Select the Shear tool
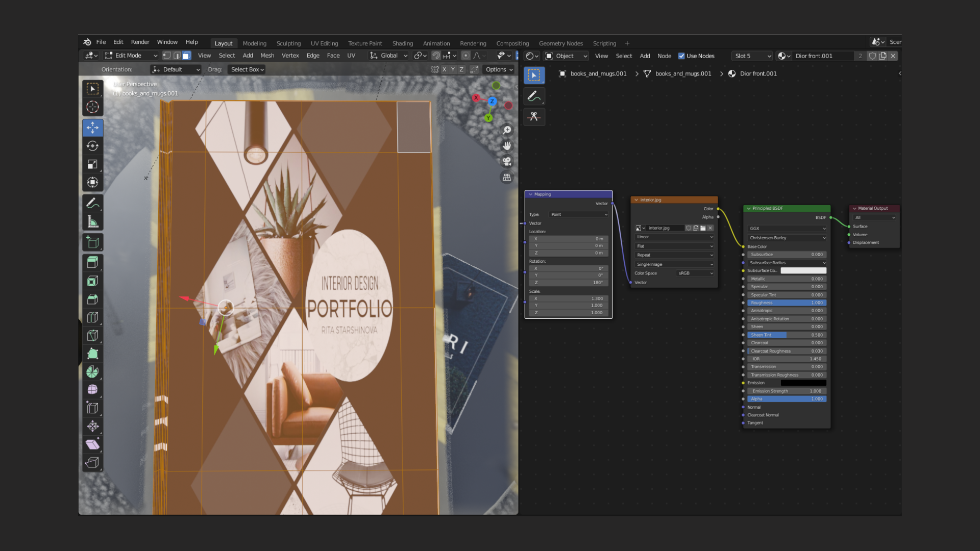The image size is (980, 551). [92, 444]
